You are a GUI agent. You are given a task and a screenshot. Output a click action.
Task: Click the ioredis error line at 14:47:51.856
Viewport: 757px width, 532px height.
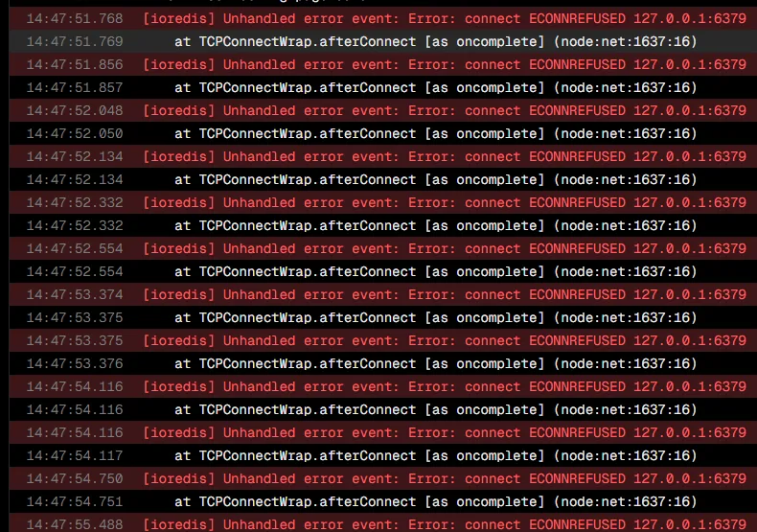(x=383, y=64)
